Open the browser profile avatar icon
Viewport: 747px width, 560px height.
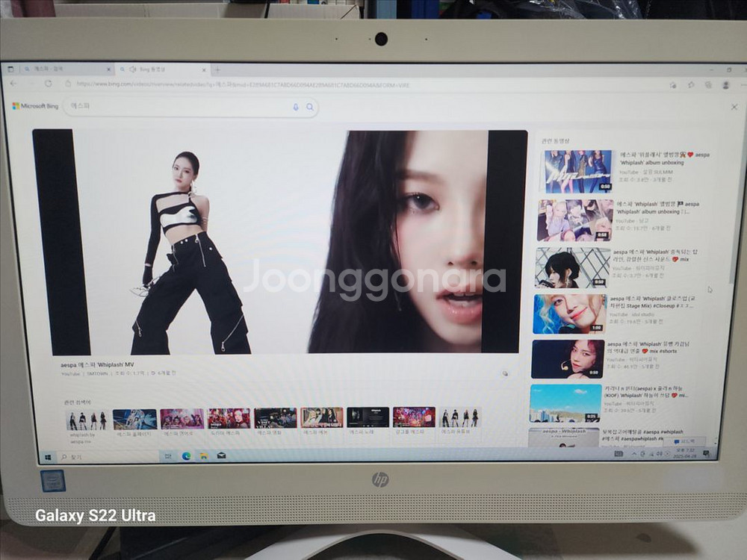[x=725, y=85]
